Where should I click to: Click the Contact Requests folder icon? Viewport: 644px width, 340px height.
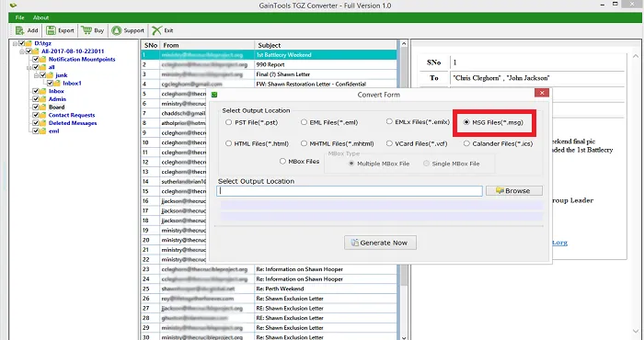42,115
